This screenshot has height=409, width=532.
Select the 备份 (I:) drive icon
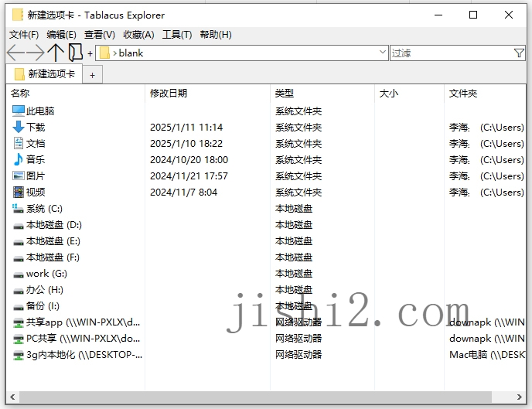coord(19,307)
